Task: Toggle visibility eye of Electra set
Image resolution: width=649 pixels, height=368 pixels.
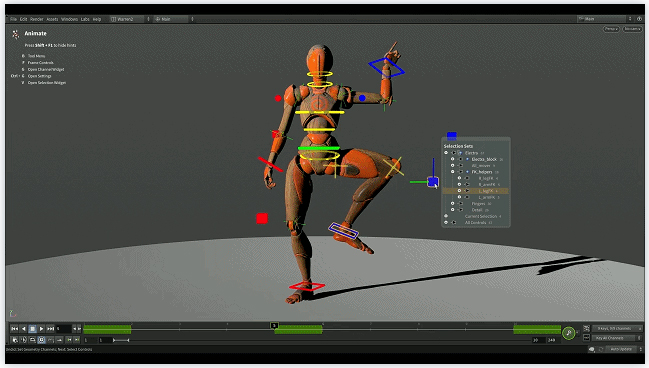Action: click(x=446, y=153)
